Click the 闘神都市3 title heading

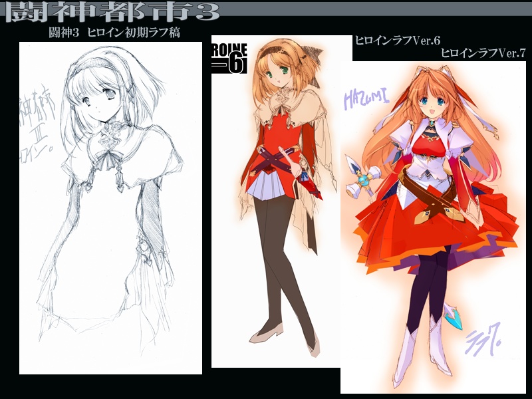pyautogui.click(x=110, y=11)
